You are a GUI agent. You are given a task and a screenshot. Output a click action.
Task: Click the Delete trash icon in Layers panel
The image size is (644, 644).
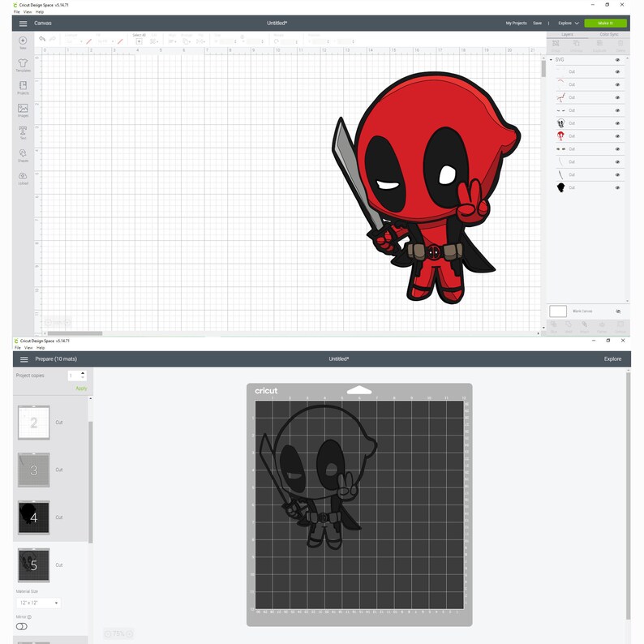[x=620, y=44]
